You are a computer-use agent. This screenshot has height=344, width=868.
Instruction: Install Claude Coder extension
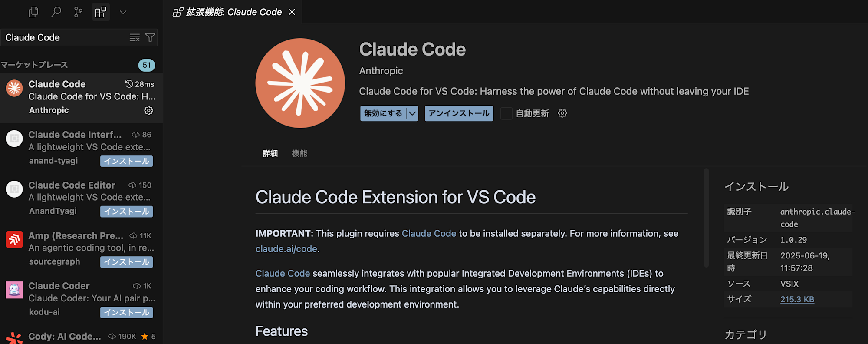coord(127,312)
